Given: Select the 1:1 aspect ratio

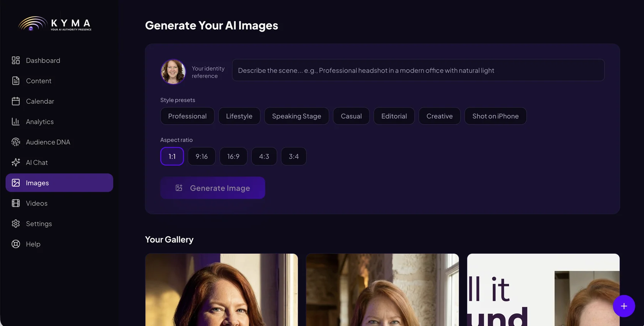Looking at the screenshot, I should (x=172, y=156).
